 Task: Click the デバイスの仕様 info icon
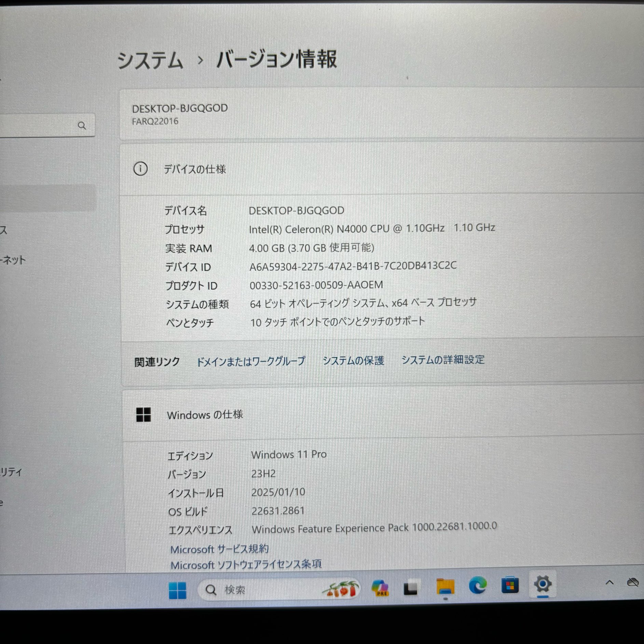pyautogui.click(x=140, y=169)
